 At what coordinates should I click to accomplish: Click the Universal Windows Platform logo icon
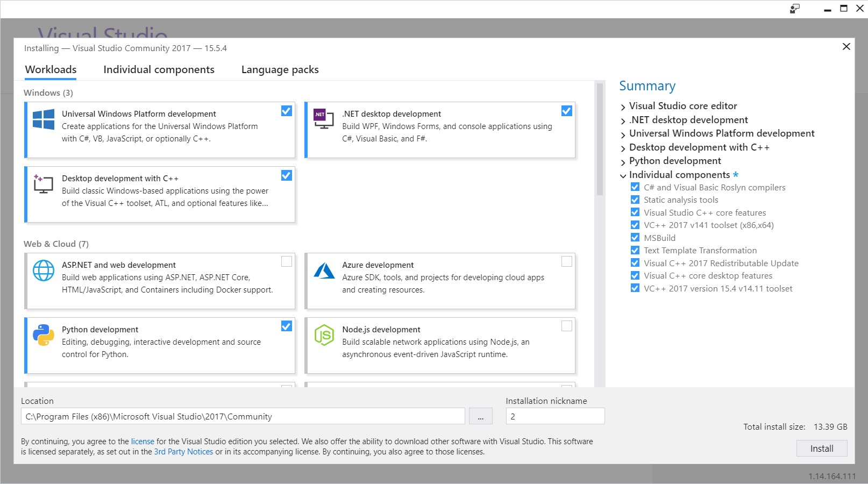pos(44,119)
